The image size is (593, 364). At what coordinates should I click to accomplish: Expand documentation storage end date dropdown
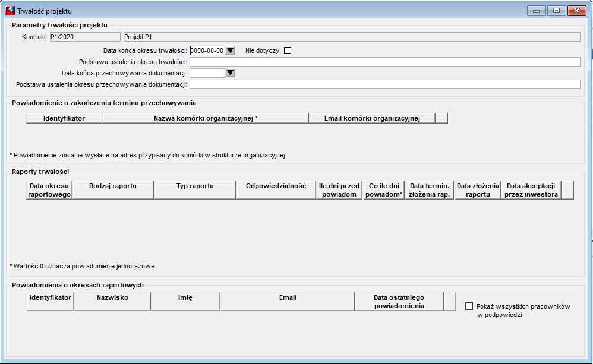click(231, 72)
